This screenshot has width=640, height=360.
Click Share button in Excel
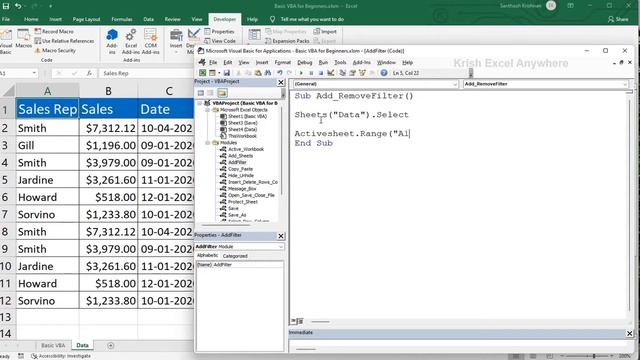point(618,19)
